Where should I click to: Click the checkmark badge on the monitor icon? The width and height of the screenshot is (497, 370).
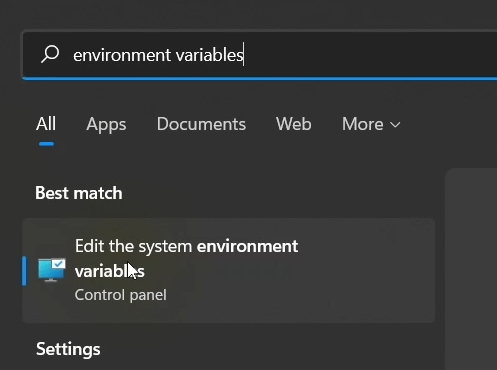[x=59, y=264]
